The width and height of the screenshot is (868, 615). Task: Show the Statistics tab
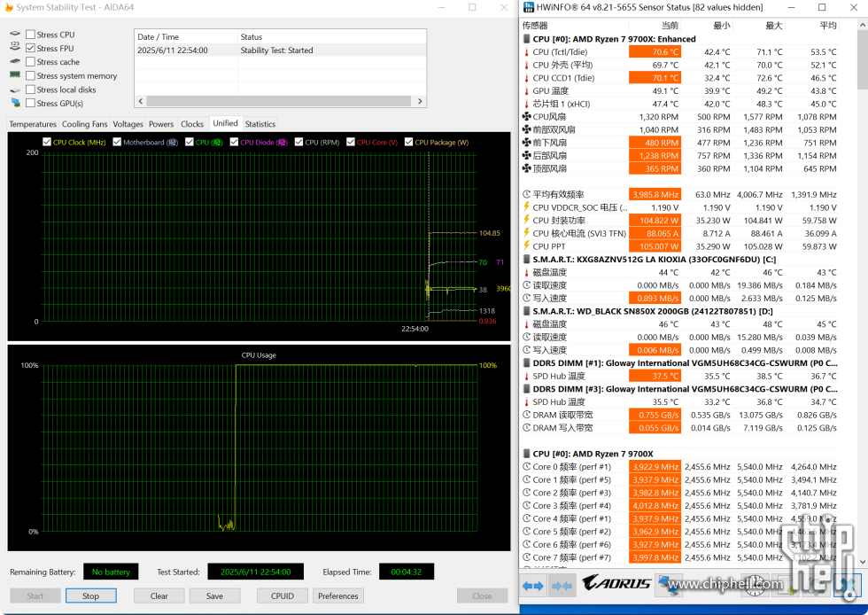(260, 124)
